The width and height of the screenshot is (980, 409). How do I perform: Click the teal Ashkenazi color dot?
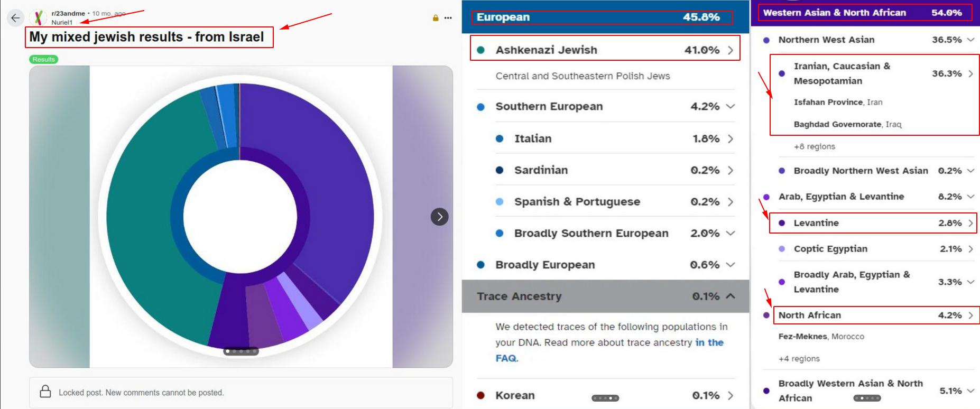click(480, 50)
